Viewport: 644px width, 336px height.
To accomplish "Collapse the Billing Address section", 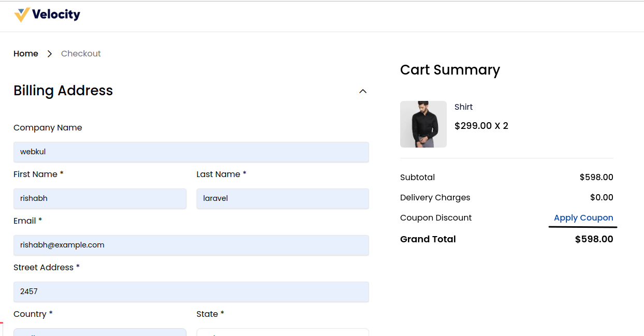I will (363, 91).
